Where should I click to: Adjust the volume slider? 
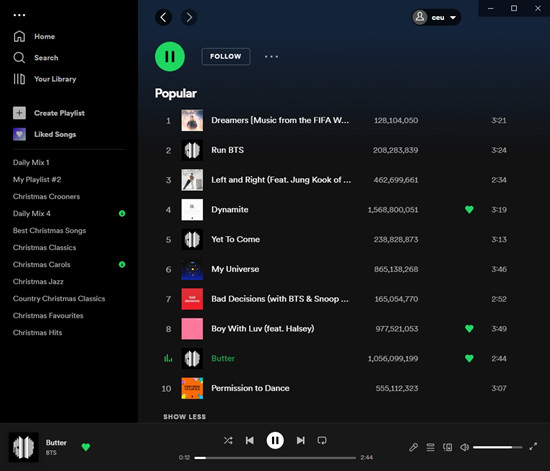(x=497, y=447)
